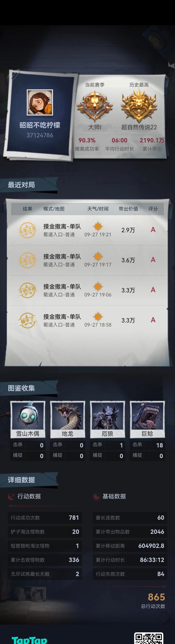Screen dimensions: 175x644
Task: Click the player avatar portrait
Action: pos(40,102)
